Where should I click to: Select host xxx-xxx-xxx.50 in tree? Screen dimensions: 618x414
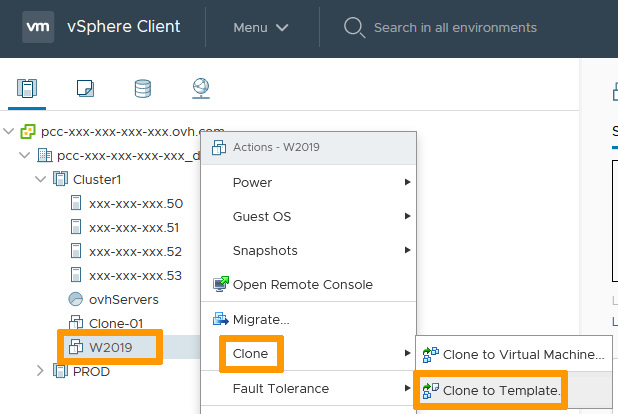tap(135, 203)
